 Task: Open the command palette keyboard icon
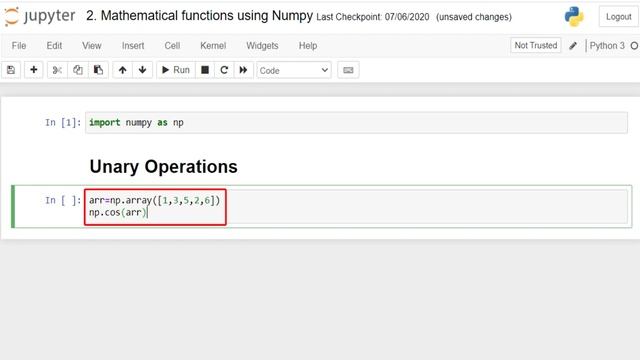348,70
